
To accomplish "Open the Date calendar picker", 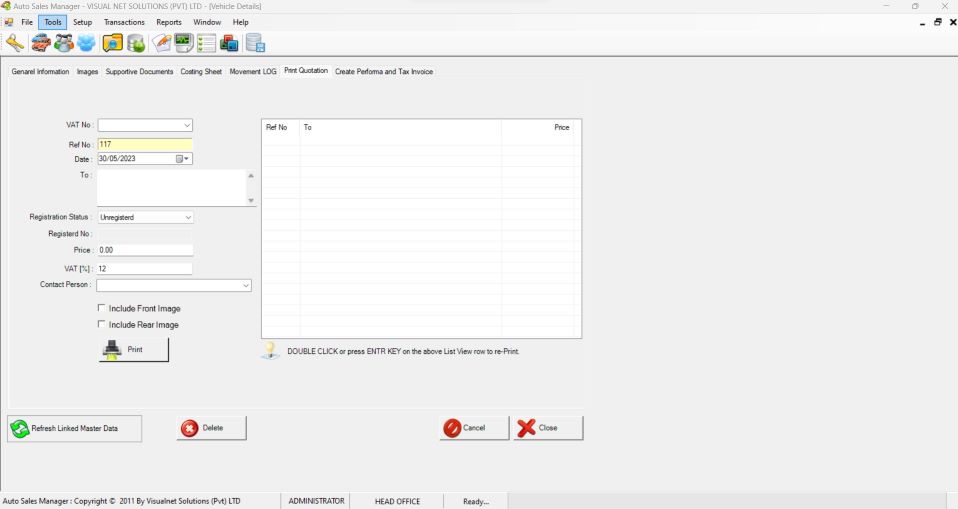I will pos(182,159).
